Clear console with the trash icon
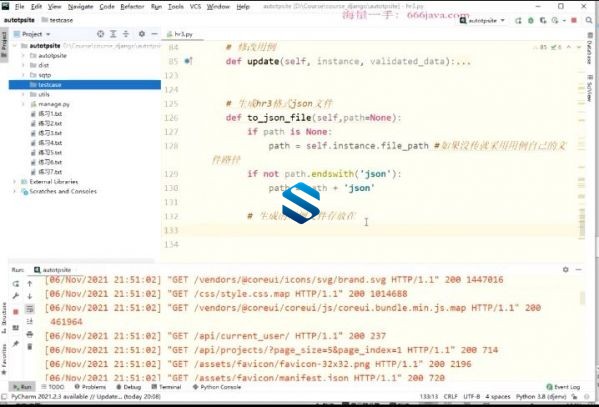The width and height of the screenshot is (599, 407). tap(29, 347)
